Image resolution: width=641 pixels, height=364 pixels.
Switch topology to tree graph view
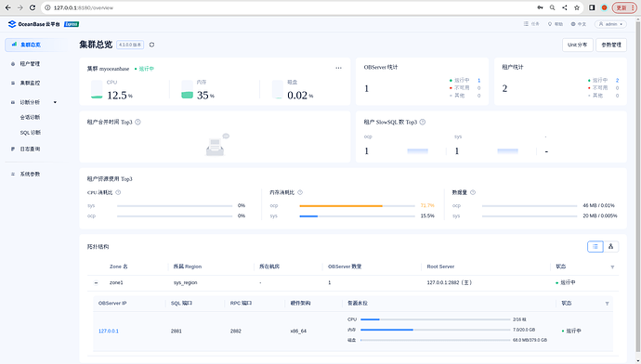pyautogui.click(x=610, y=246)
